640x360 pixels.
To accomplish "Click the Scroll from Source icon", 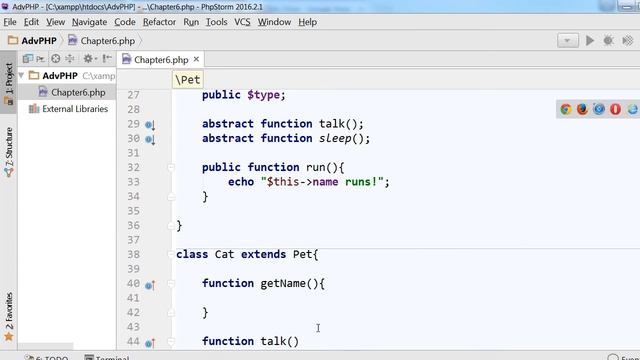I will click(x=56, y=59).
